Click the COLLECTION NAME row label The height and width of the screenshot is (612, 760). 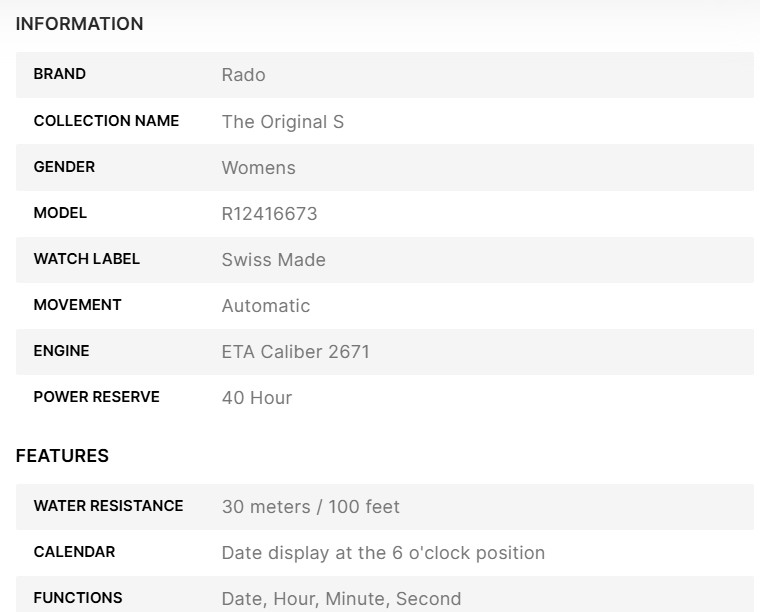[x=106, y=121]
